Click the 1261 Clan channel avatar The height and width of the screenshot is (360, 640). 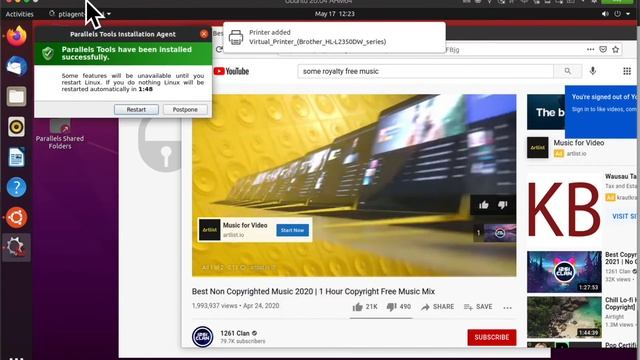coord(202,337)
